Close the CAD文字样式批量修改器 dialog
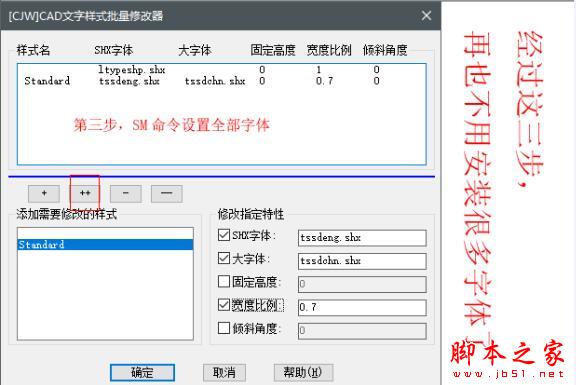The image size is (576, 385). 426,16
